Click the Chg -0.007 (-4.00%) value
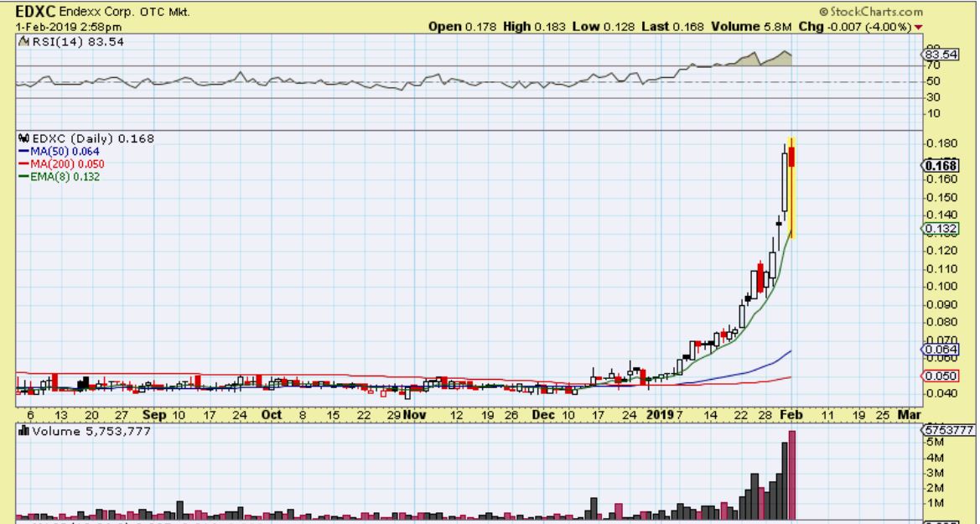Image resolution: width=980 pixels, height=524 pixels. point(855,27)
